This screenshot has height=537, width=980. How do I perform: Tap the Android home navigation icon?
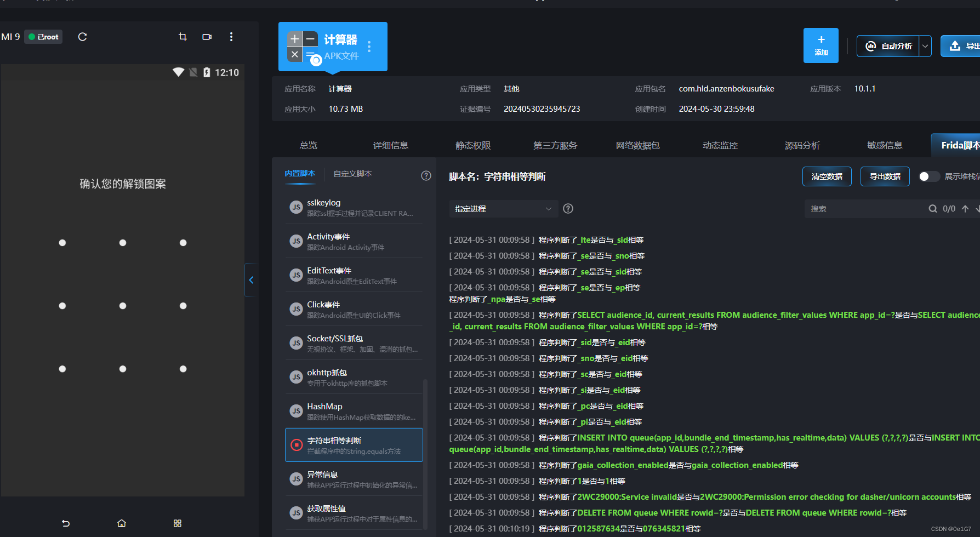coord(122,523)
